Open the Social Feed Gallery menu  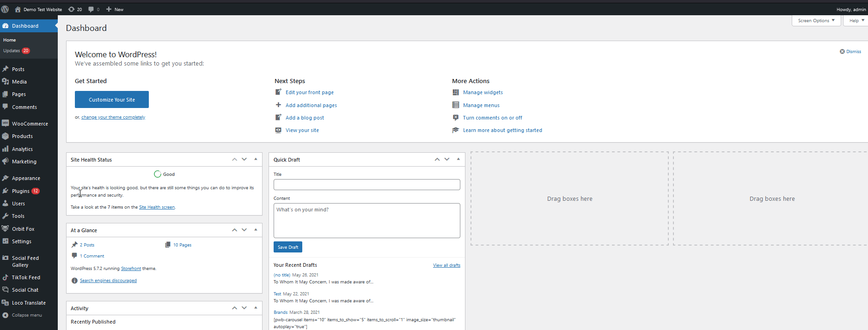(29, 261)
